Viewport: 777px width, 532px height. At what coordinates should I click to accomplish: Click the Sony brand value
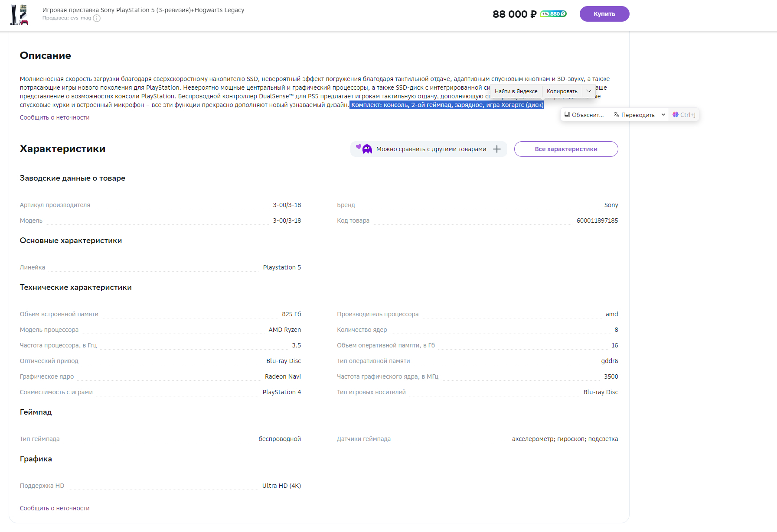point(611,205)
